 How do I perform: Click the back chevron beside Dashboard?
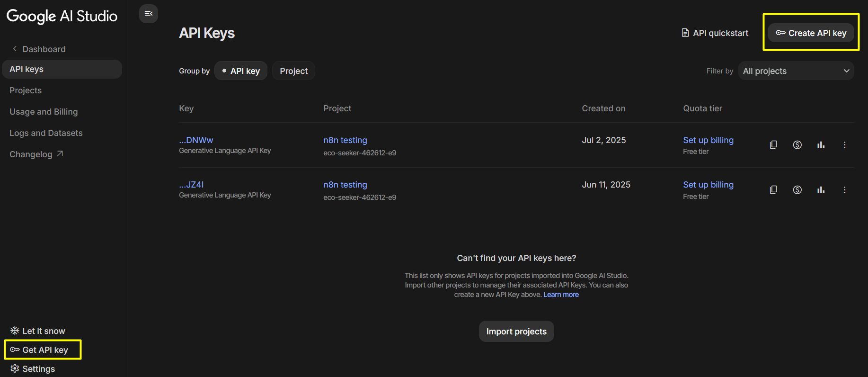point(15,49)
